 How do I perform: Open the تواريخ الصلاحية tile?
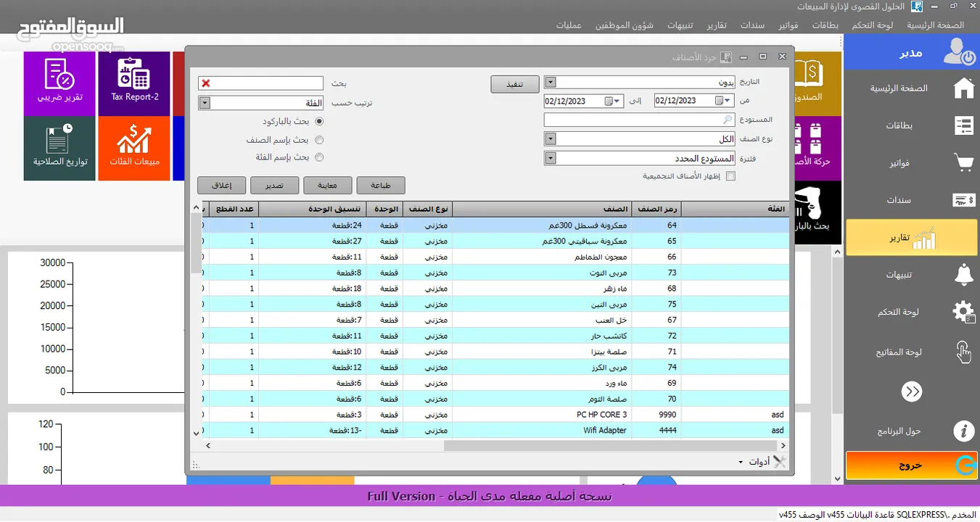pyautogui.click(x=59, y=149)
